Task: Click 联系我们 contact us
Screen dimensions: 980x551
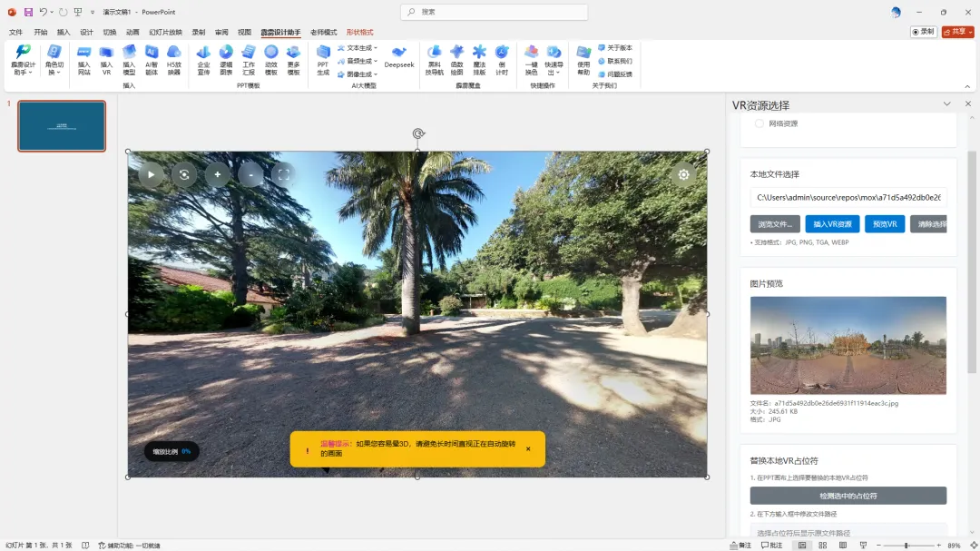Action: tap(615, 61)
